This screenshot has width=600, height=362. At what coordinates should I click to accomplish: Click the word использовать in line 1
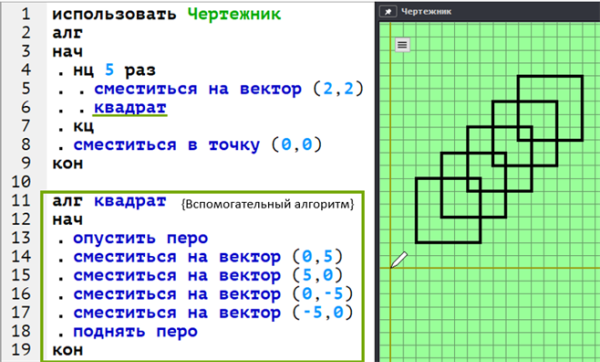pos(114,15)
